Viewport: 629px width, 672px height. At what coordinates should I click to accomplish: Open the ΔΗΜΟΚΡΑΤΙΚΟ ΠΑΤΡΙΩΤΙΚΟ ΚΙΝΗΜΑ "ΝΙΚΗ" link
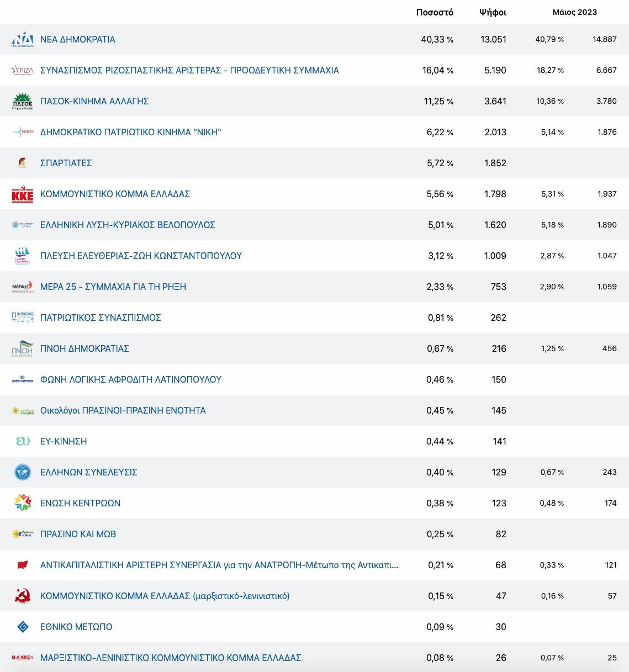pyautogui.click(x=131, y=132)
